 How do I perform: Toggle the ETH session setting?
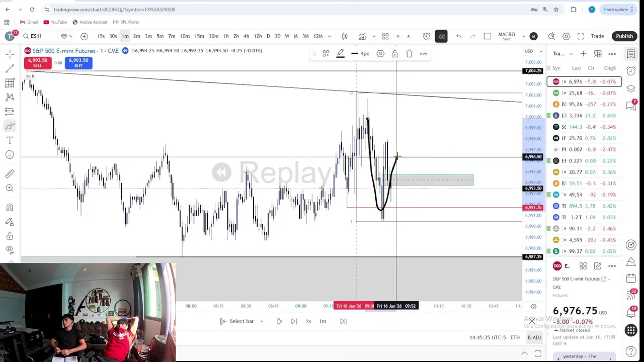pyautogui.click(x=515, y=337)
